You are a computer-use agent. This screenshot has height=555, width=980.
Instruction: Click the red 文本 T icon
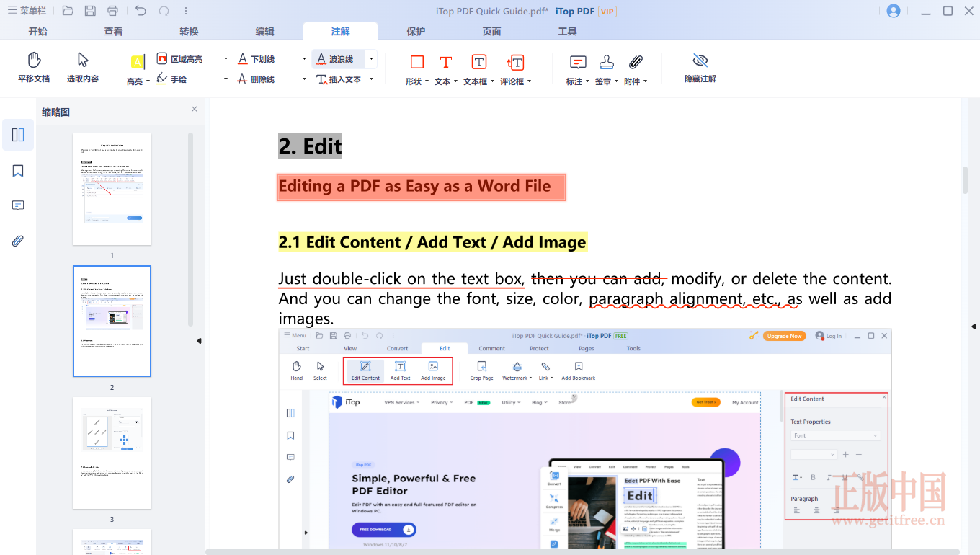(446, 62)
